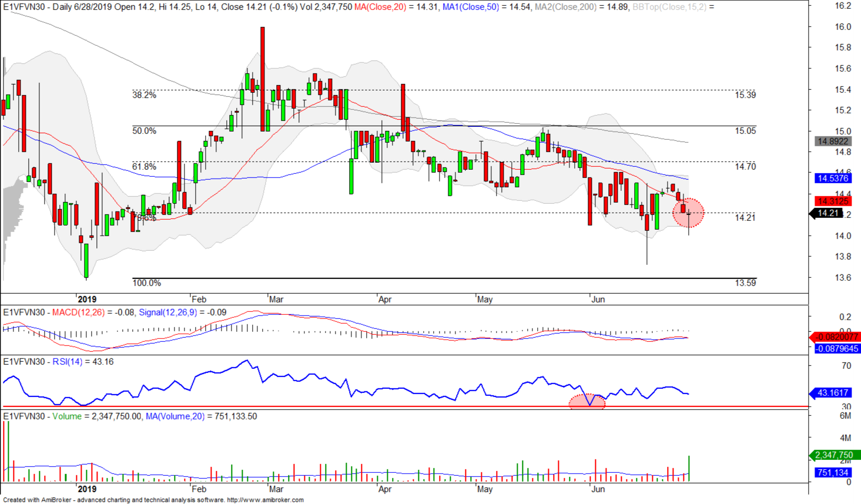Image resolution: width=861 pixels, height=504 pixels.
Task: Click the red -0.0820077 MACD value tag
Action: (836, 337)
